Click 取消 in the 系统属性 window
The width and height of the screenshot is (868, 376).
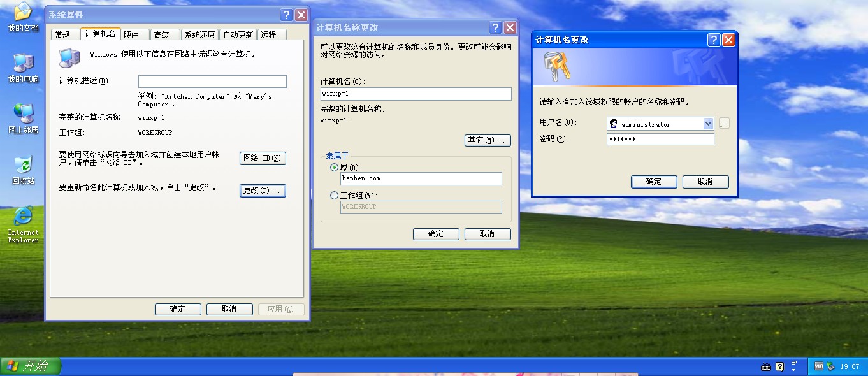229,309
